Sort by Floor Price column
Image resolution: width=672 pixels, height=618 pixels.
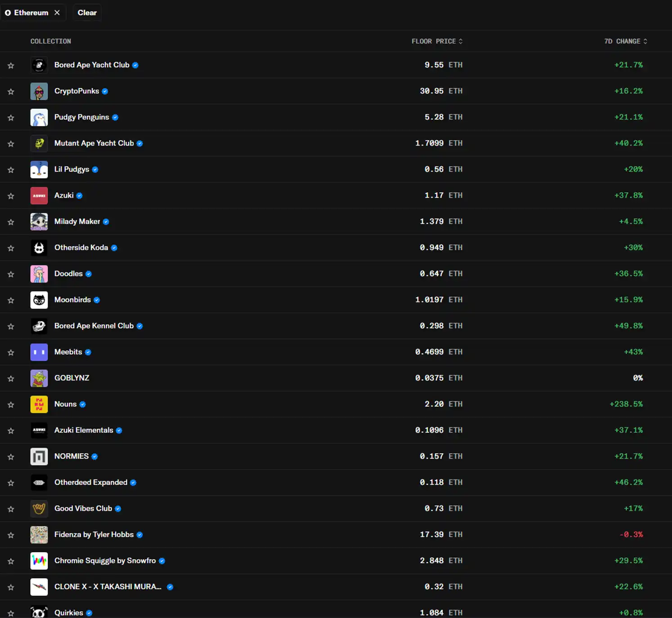pyautogui.click(x=437, y=41)
